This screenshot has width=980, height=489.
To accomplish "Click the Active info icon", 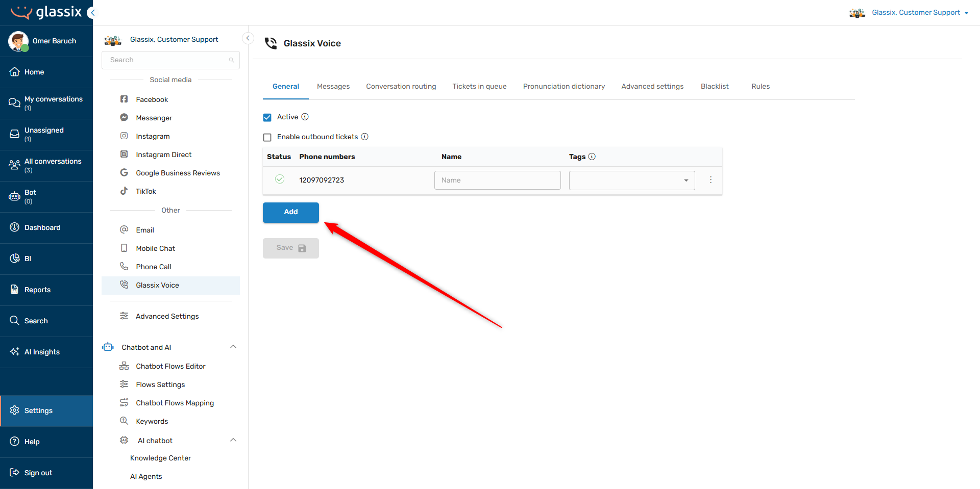I will [x=305, y=117].
